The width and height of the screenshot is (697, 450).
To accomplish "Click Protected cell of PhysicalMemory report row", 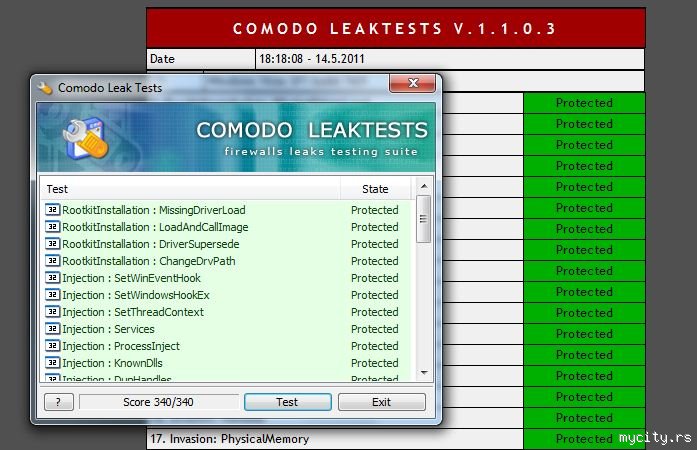I will click(584, 439).
